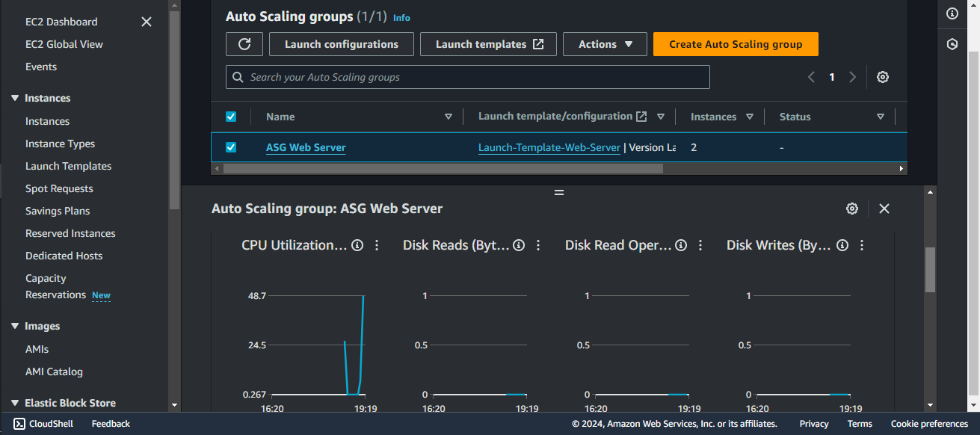
Task: Click the table horizontal scrollbar thumb
Action: (443, 169)
